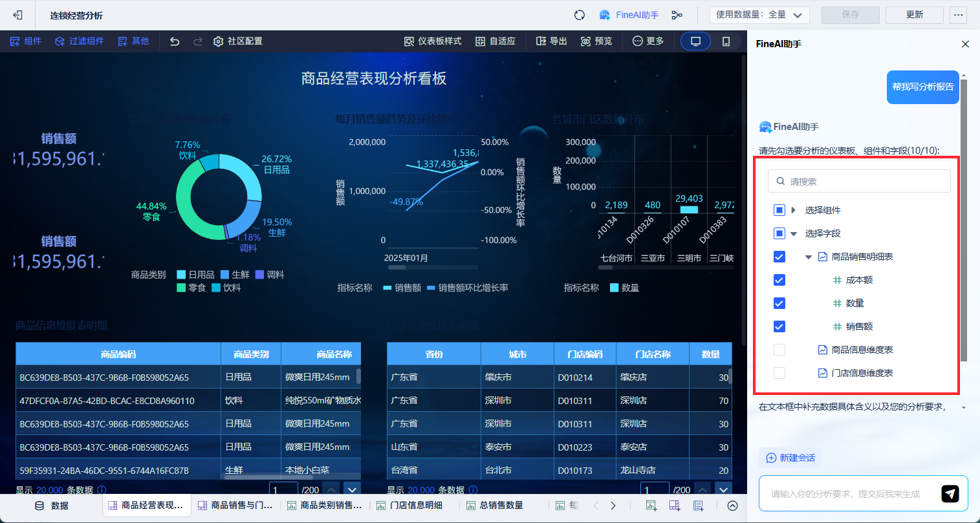Close the FineAI助手 panel
980x523 pixels.
[x=965, y=44]
